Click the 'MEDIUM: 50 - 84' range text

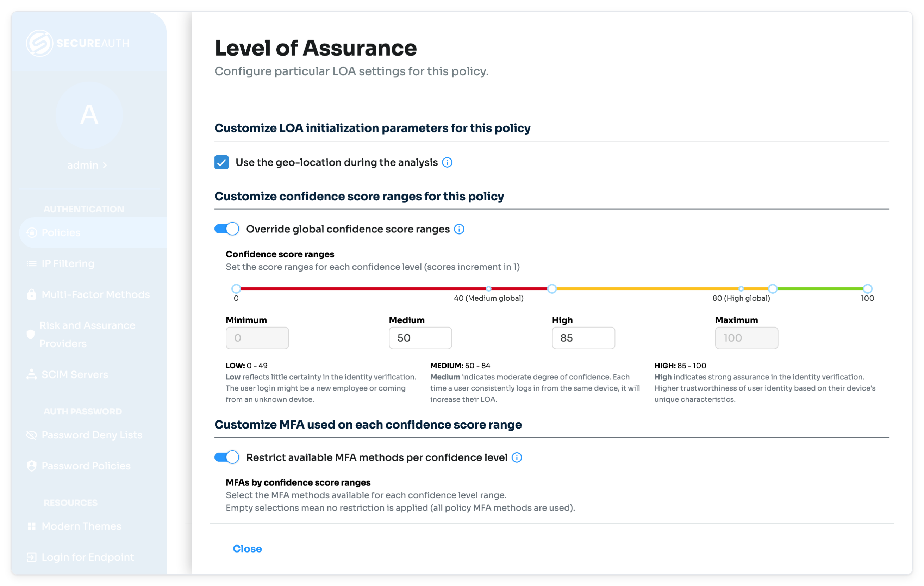pos(460,366)
